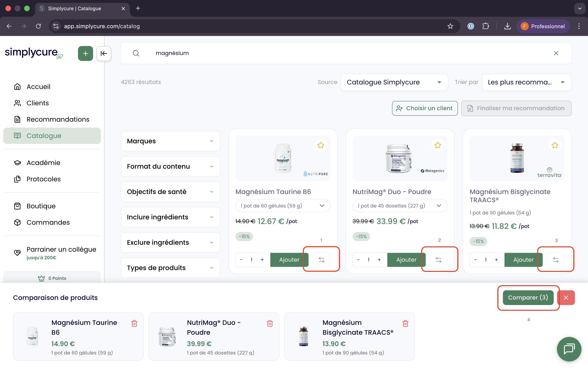Open the Protocoles section
Screen dimensions: 588x368
(x=52, y=179)
